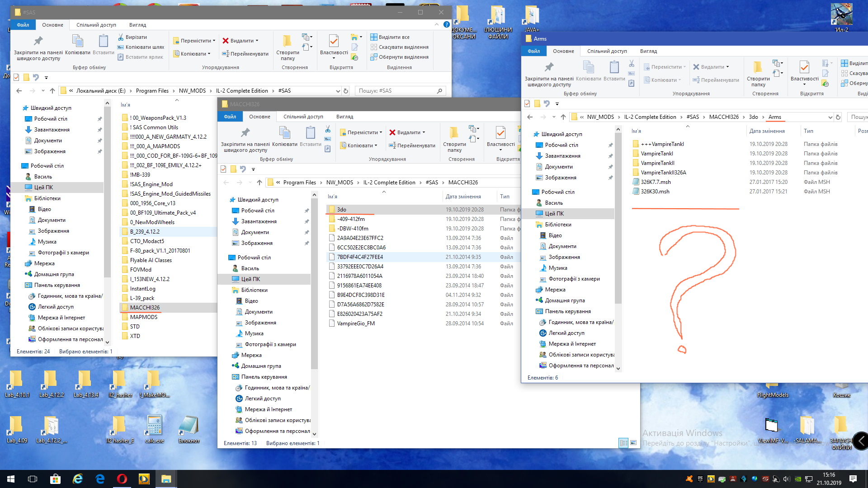Screen dimensions: 868x488
Task: Click the Cut scissors icon in the MACCHI326 ribbon
Action: [328, 130]
